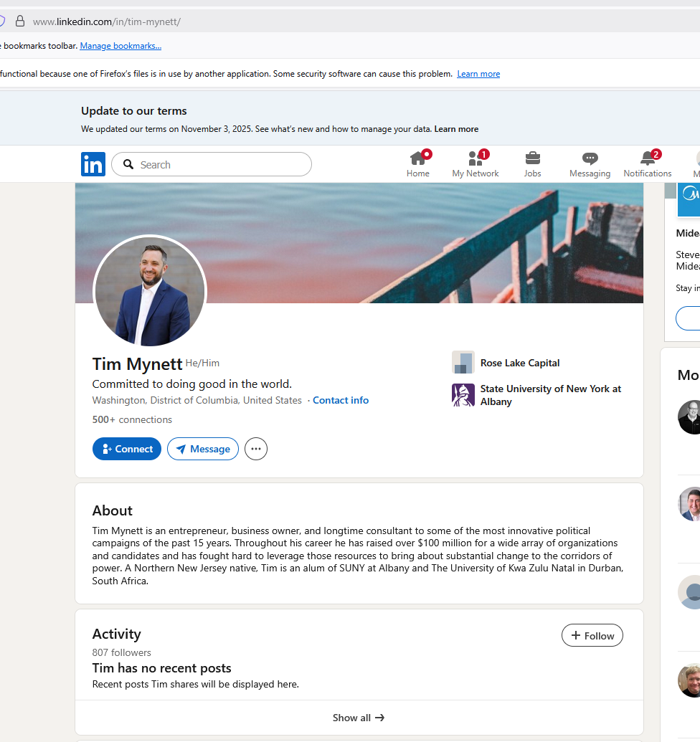Viewport: 700px width, 742px height.
Task: Open the Home feed icon
Action: pyautogui.click(x=418, y=158)
